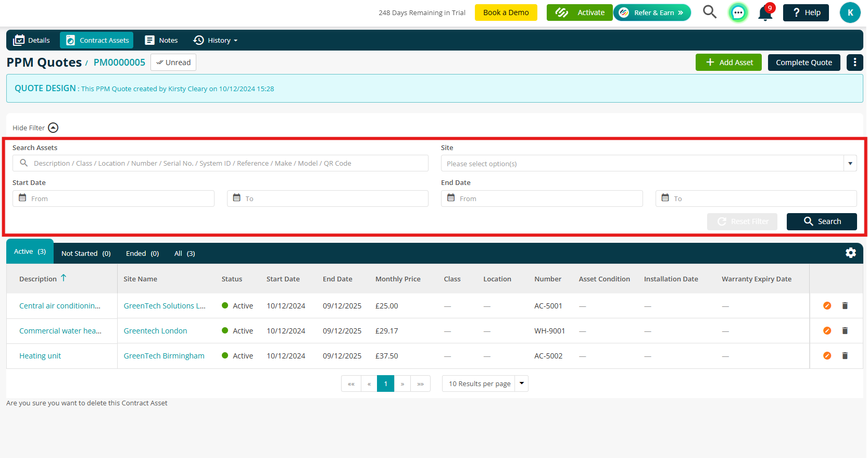Click End Date To field

(x=756, y=199)
